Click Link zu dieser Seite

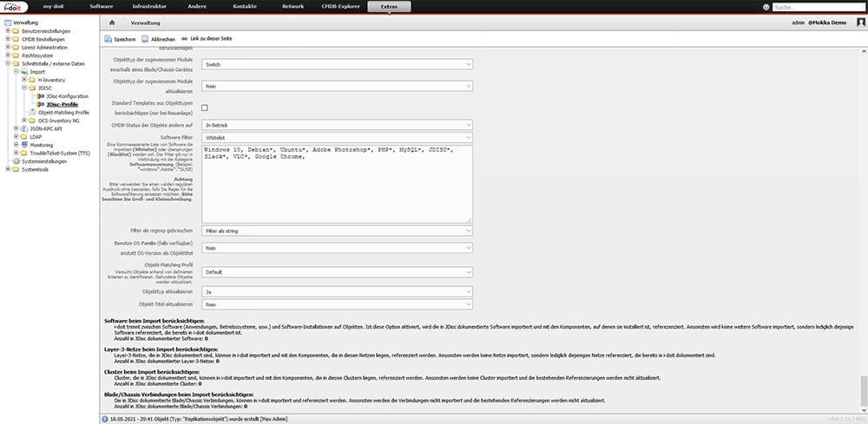211,39
